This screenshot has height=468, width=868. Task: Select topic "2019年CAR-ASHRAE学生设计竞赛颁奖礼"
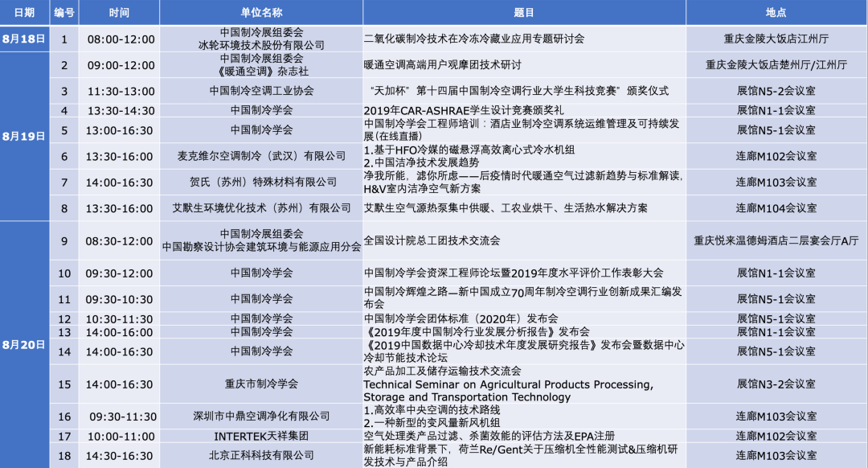(464, 110)
